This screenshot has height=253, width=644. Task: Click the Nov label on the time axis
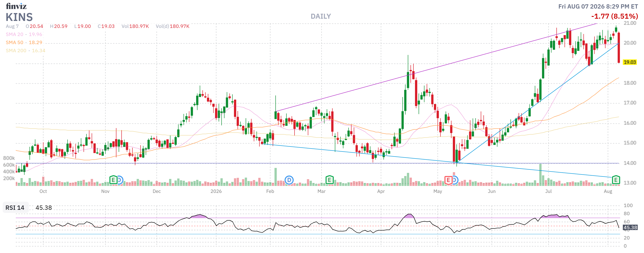[105, 191]
